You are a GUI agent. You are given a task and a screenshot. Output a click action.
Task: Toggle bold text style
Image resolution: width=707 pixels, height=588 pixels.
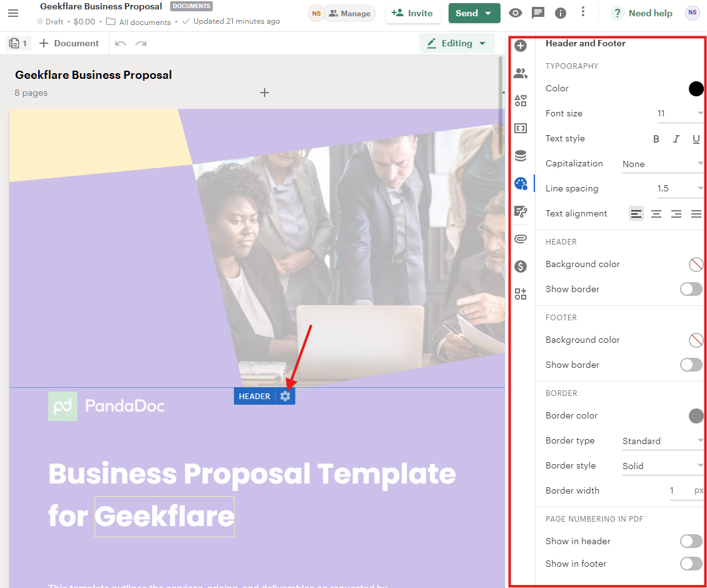point(656,139)
